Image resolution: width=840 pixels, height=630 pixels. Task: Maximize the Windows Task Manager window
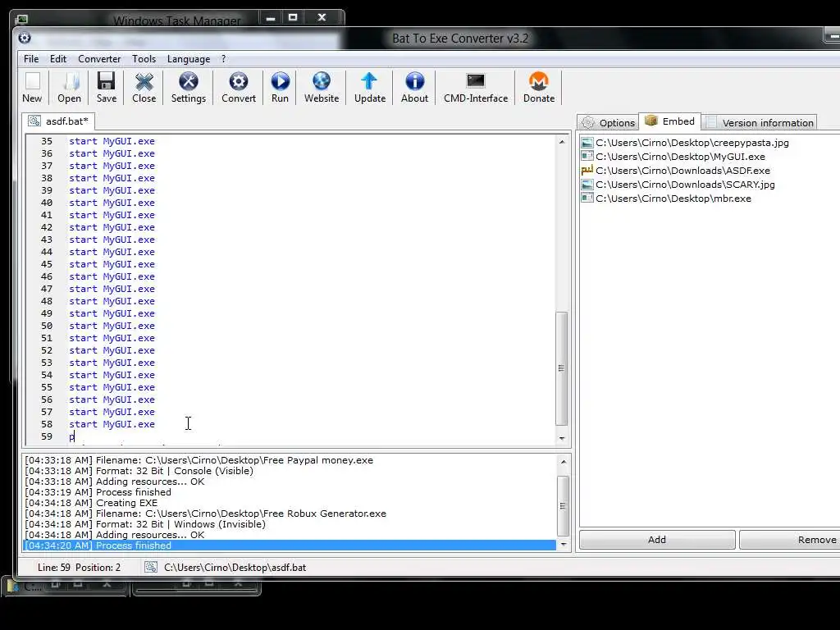tap(293, 18)
